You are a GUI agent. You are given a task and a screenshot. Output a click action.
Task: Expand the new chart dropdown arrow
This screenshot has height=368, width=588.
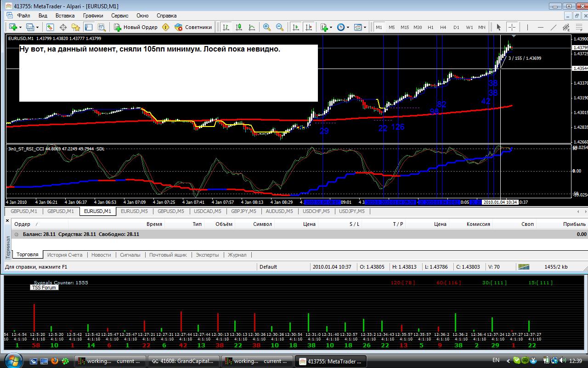[x=20, y=27]
